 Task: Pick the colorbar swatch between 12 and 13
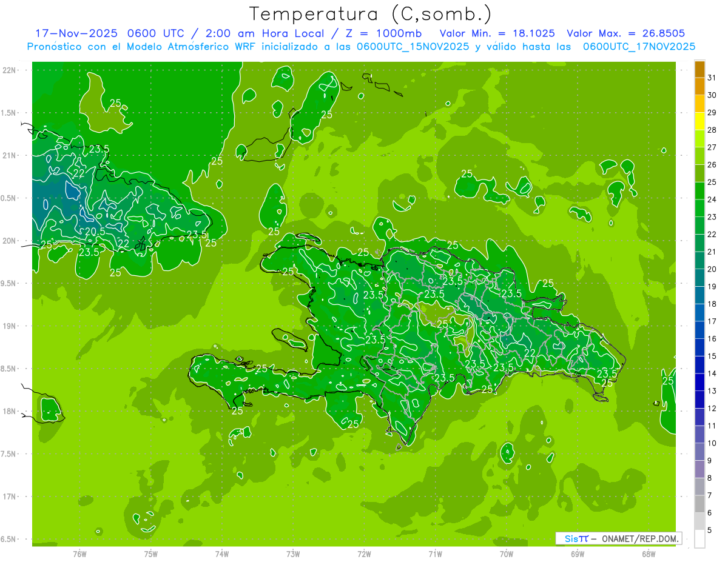tap(699, 400)
